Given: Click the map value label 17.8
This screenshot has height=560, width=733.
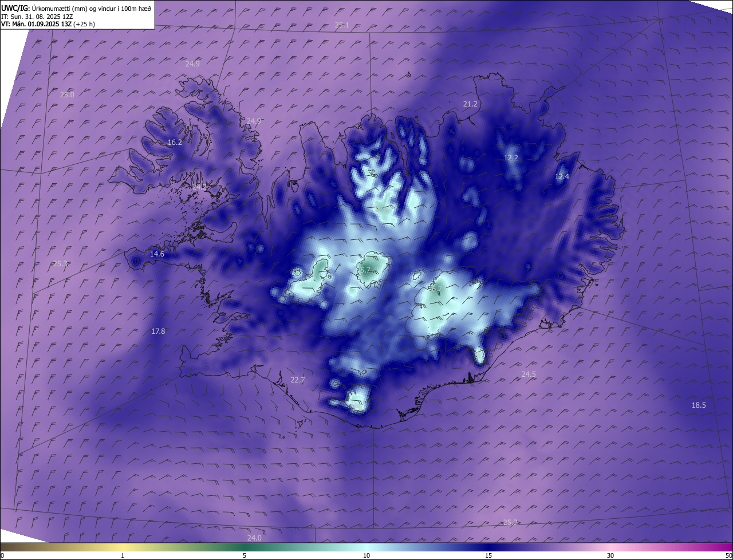Looking at the screenshot, I should coord(158,331).
